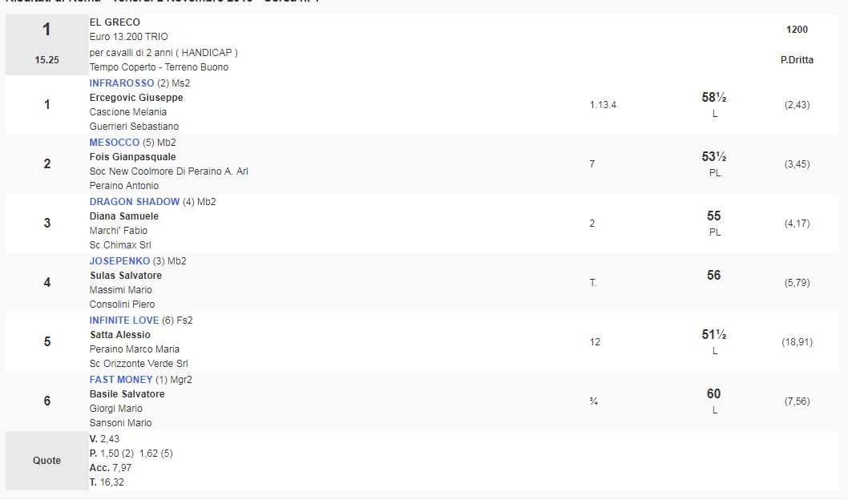Click the EL GRECO race title
The height and width of the screenshot is (504, 848).
(115, 22)
